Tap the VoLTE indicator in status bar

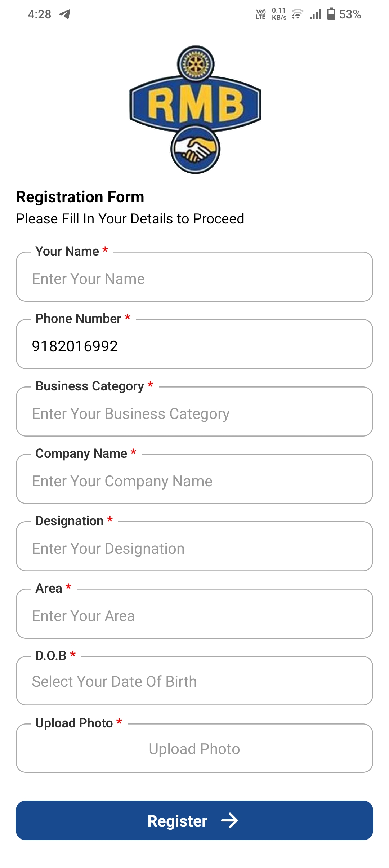[261, 14]
